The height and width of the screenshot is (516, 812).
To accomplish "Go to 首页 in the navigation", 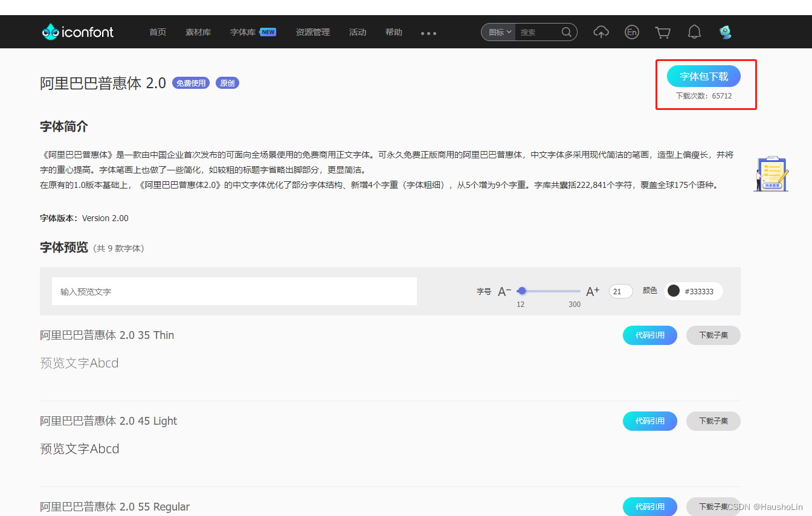I will 158,32.
